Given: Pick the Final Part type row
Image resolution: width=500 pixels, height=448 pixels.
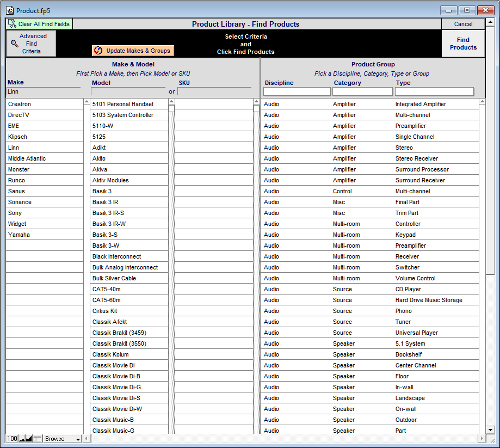Looking at the screenshot, I should pos(370,202).
